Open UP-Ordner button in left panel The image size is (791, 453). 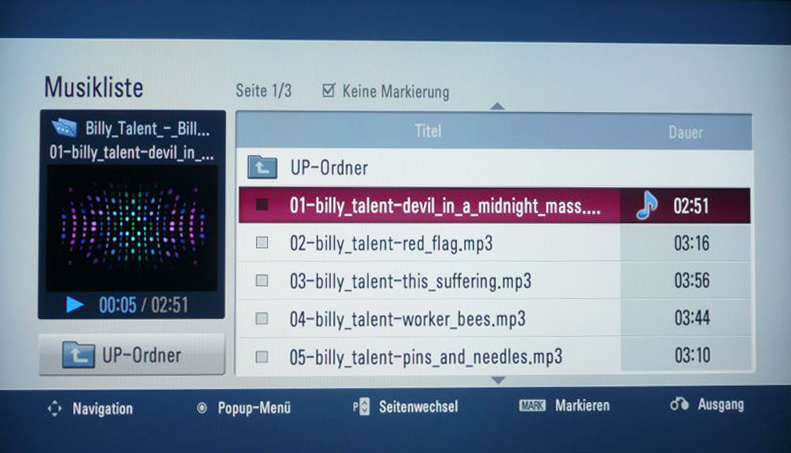[x=132, y=355]
